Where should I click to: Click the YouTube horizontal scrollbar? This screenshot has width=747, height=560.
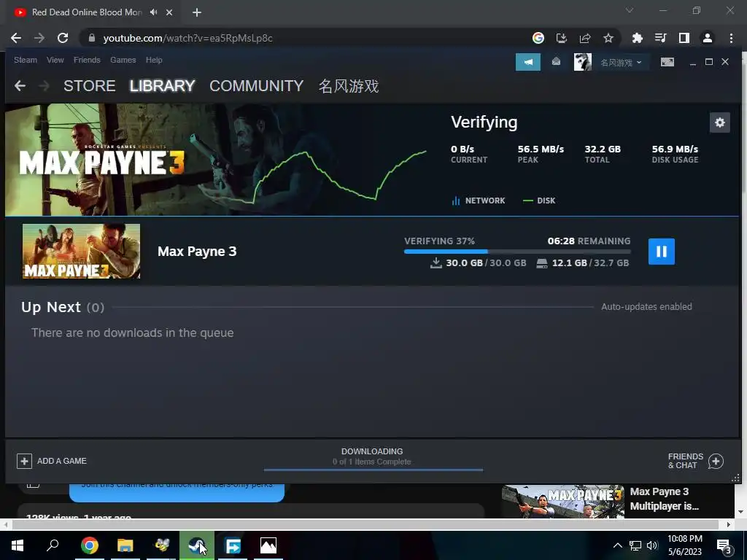tap(365, 524)
